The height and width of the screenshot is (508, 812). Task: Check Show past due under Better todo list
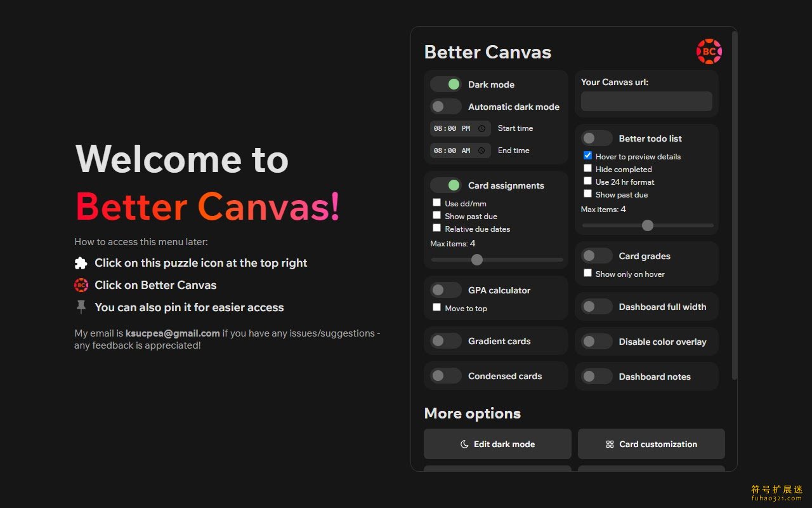point(587,194)
